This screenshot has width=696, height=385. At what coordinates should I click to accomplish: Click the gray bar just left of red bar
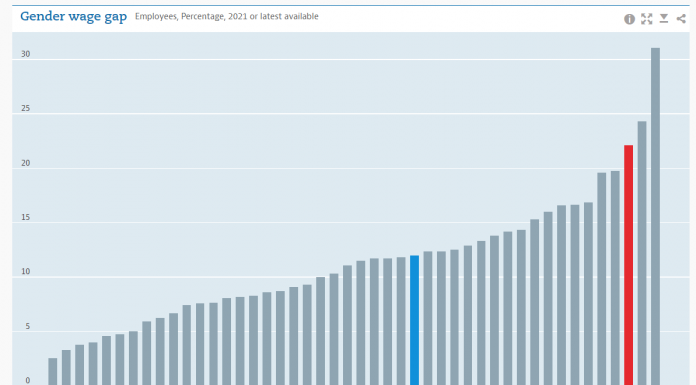pyautogui.click(x=615, y=278)
